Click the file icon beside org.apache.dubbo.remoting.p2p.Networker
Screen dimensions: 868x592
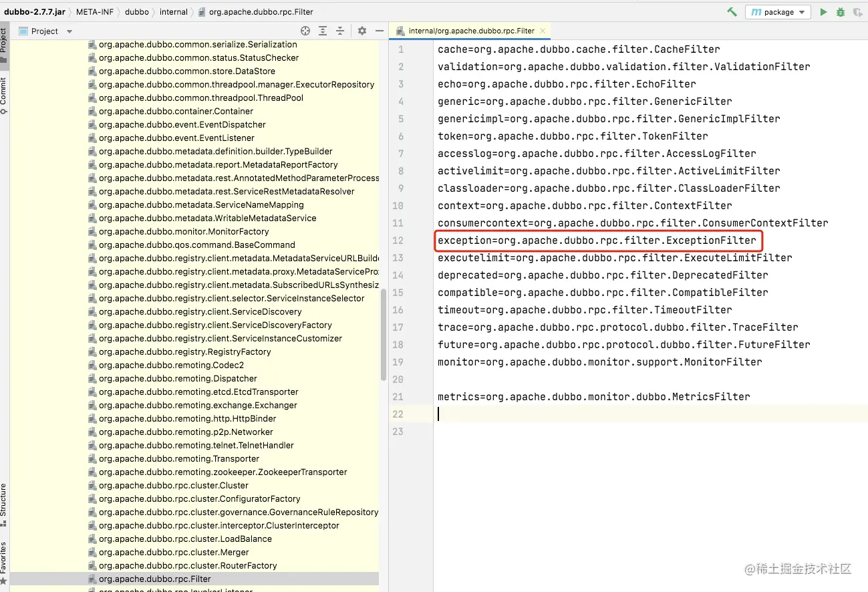(x=92, y=432)
